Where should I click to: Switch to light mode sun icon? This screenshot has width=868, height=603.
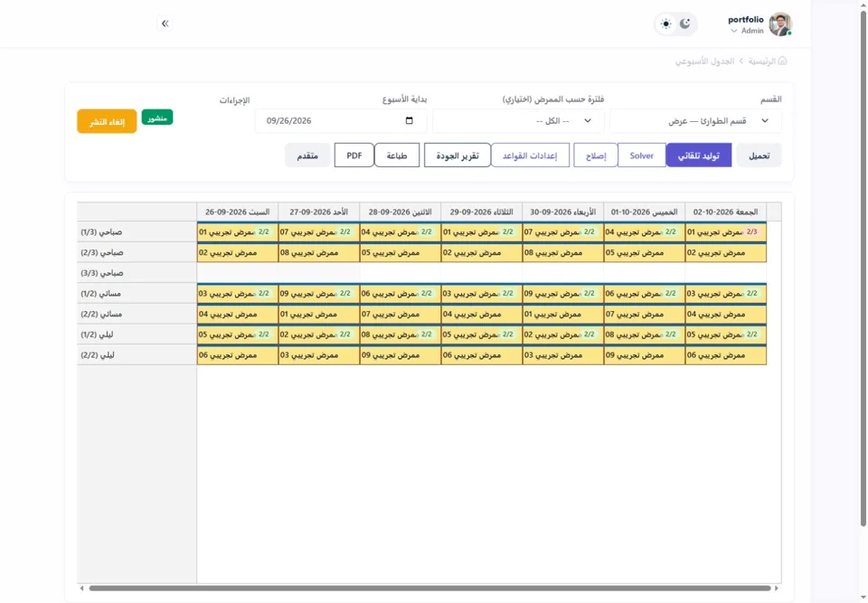666,24
